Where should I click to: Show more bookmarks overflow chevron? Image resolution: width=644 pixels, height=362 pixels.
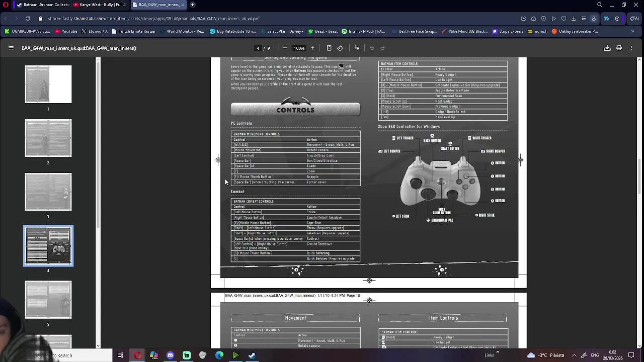[x=632, y=31]
